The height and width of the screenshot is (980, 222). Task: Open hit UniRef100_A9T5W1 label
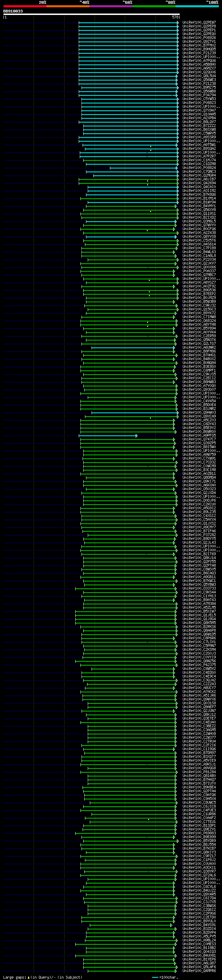point(199,145)
